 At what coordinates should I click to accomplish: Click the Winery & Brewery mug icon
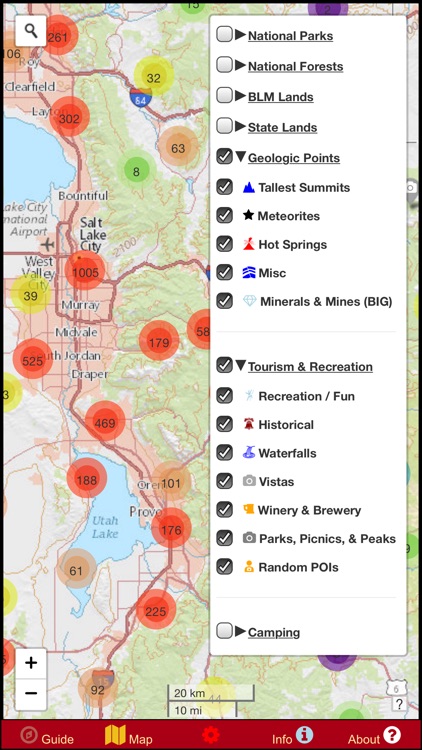(x=249, y=510)
